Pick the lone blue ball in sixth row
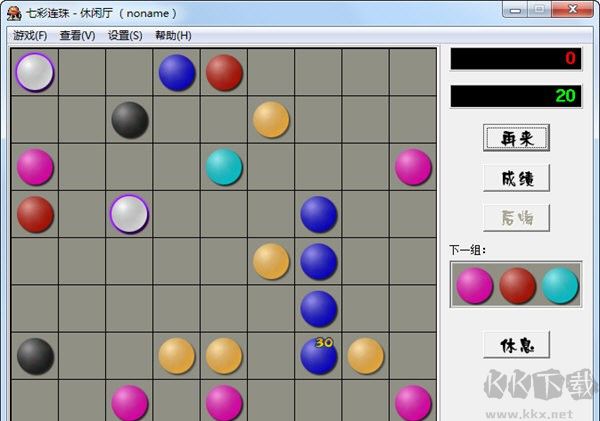This screenshot has height=421, width=600. pos(319,309)
